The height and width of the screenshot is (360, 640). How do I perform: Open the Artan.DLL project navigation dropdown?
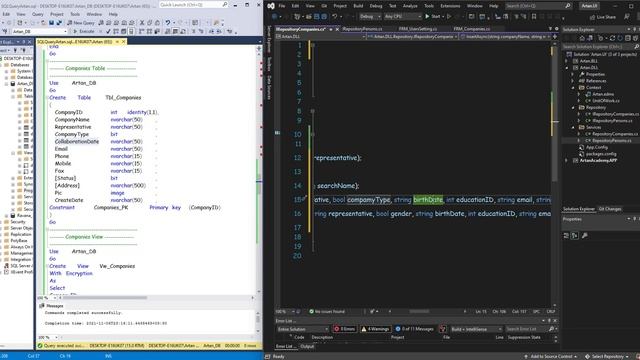[x=320, y=36]
